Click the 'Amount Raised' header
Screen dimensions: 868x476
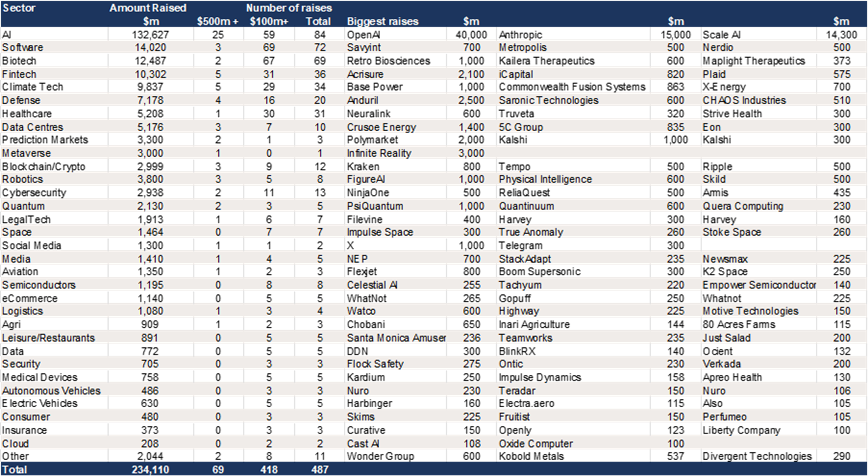click(148, 8)
